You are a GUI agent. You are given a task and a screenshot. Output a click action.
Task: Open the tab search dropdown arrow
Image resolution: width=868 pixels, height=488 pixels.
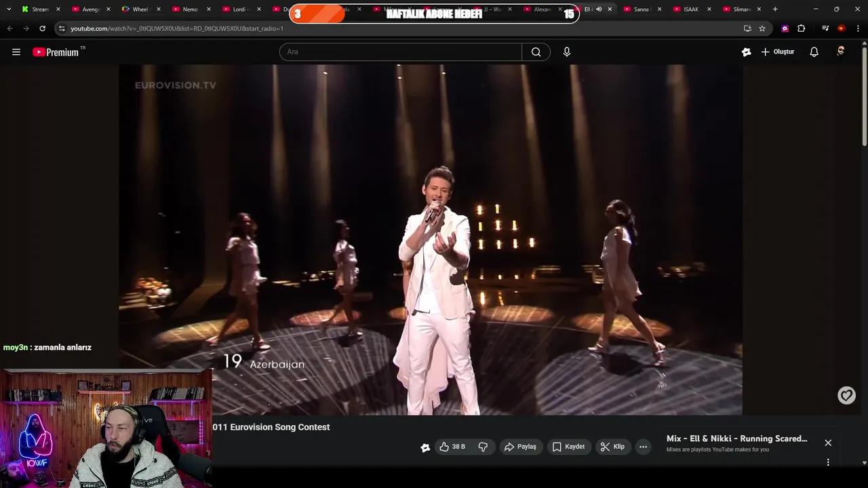(x=9, y=9)
